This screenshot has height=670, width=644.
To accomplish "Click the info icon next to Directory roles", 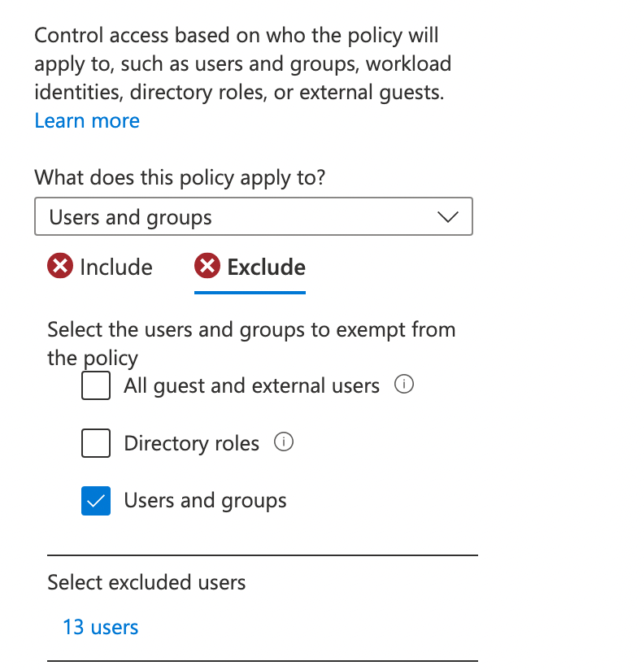I will click(x=283, y=442).
